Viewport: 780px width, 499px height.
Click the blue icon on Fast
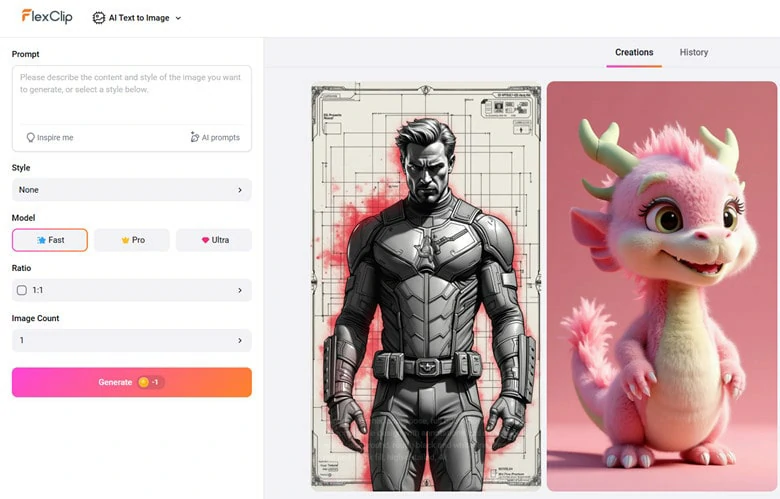coord(41,240)
